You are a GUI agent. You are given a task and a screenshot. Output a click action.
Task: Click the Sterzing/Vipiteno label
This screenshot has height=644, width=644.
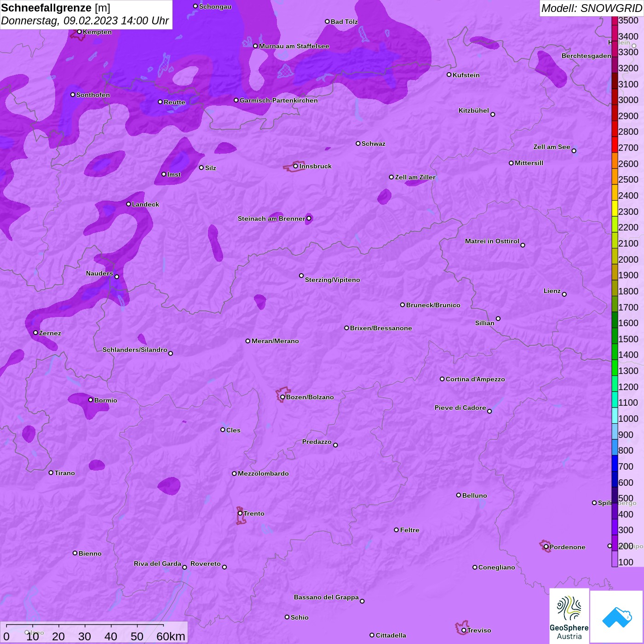point(333,280)
